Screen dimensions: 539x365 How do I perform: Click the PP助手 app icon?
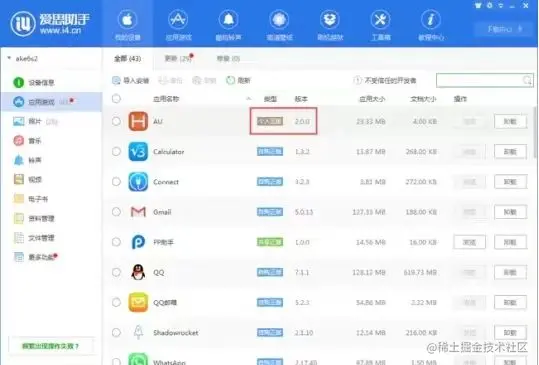(x=138, y=242)
